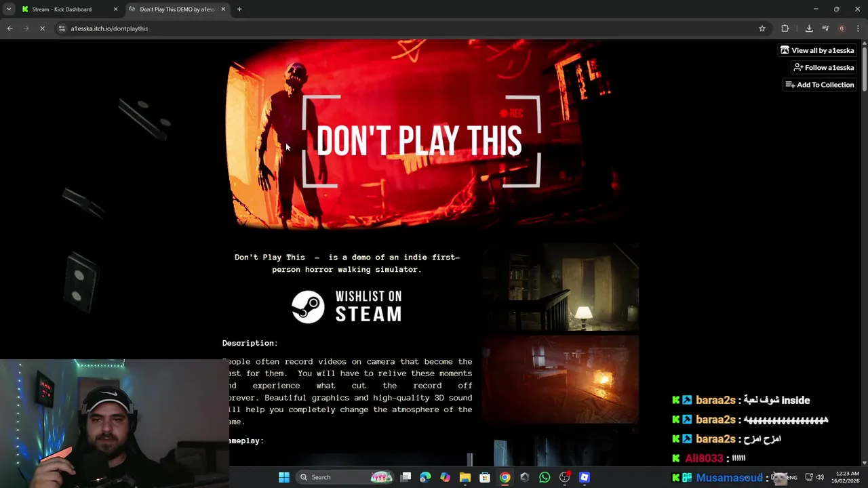
Task: Open Task View from the taskbar
Action: tap(406, 477)
